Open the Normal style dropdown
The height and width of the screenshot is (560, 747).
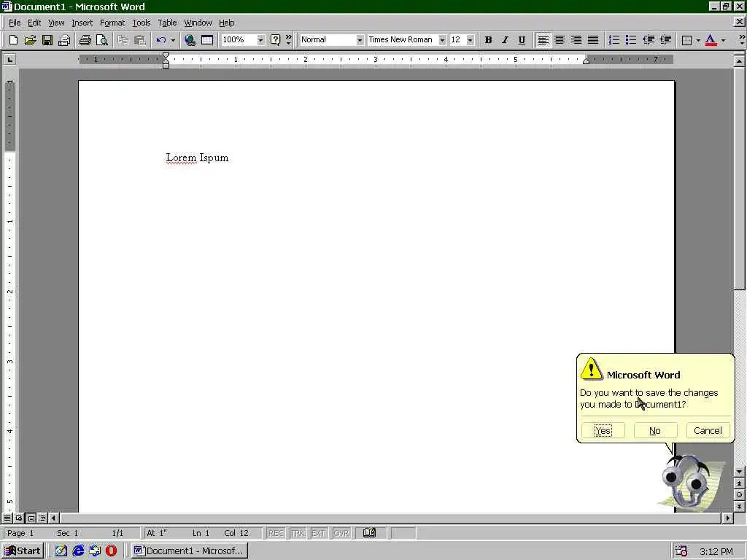tap(360, 40)
